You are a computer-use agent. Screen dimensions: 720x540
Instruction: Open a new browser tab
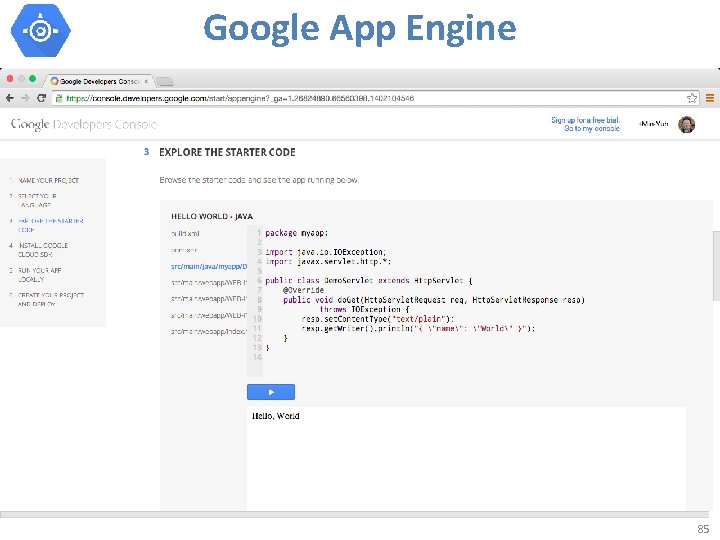165,82
